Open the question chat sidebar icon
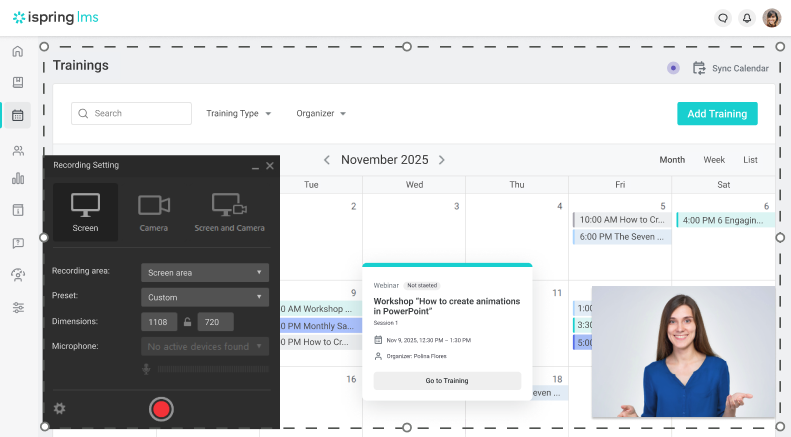 18,243
